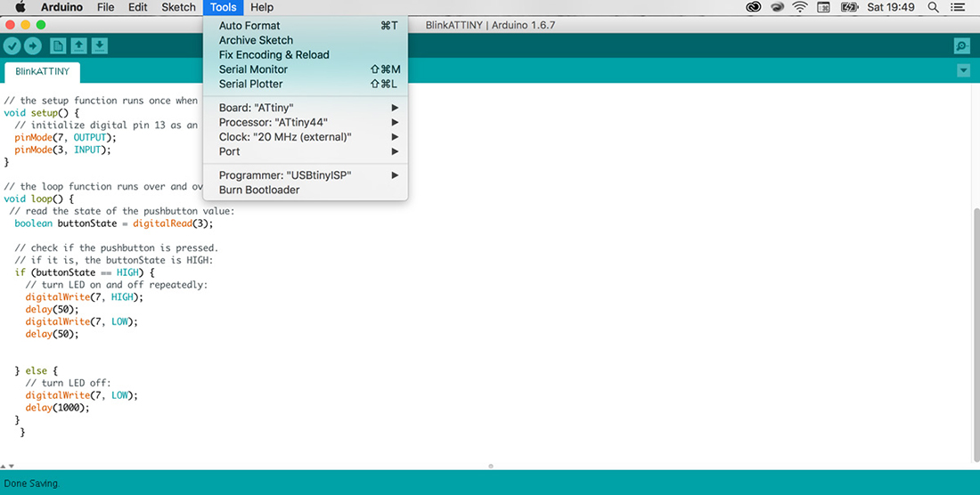Expand the Board "ATtiny" submenu
Image resolution: width=980 pixels, height=495 pixels.
(306, 108)
